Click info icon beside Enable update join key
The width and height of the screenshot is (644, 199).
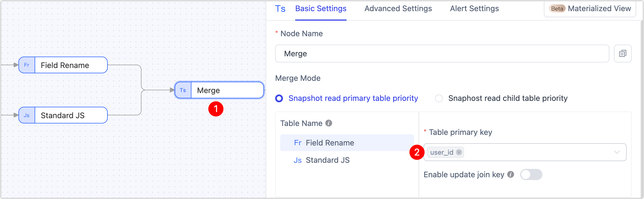(x=511, y=174)
